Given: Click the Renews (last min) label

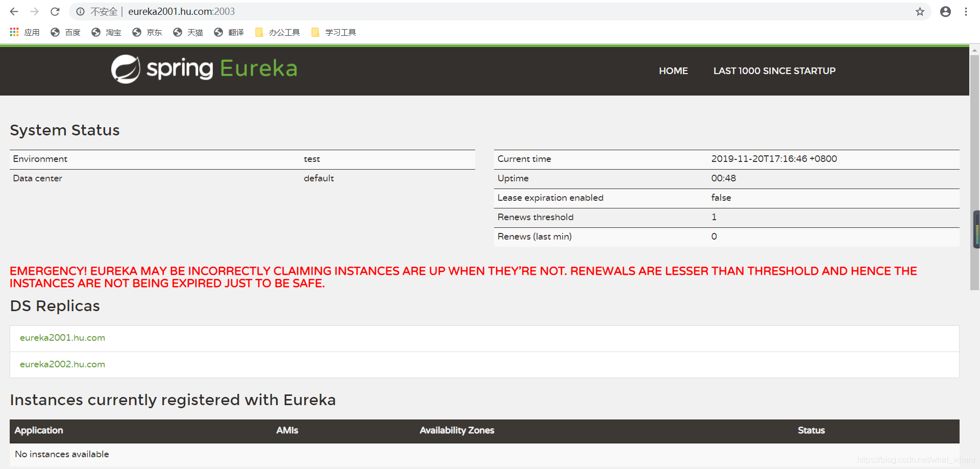Looking at the screenshot, I should tap(534, 237).
